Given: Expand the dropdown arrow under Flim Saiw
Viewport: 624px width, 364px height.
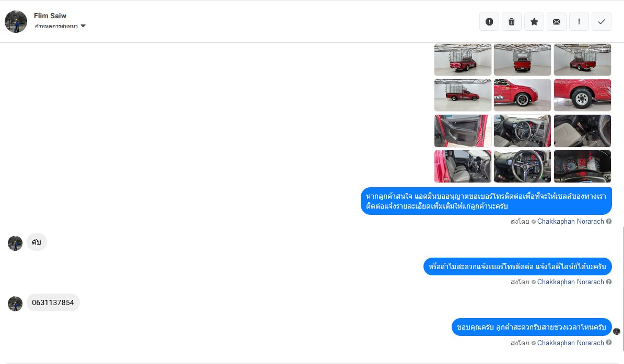Looking at the screenshot, I should coord(83,26).
